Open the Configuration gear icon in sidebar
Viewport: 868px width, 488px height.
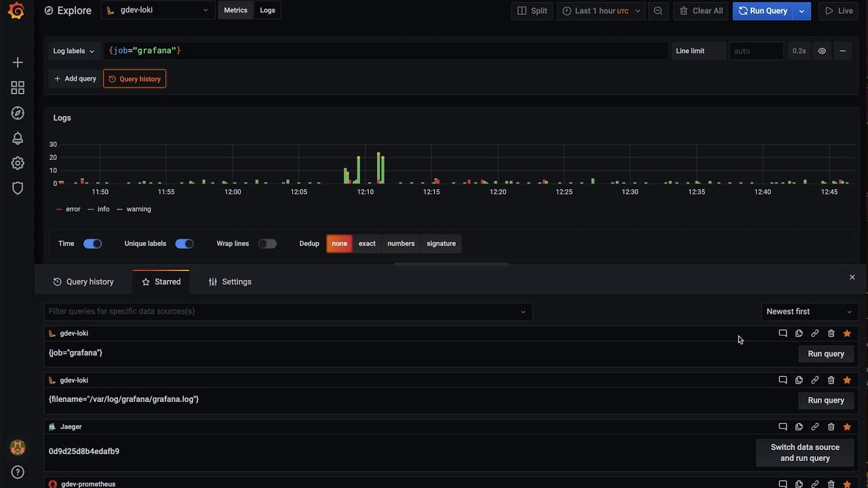[x=18, y=163]
